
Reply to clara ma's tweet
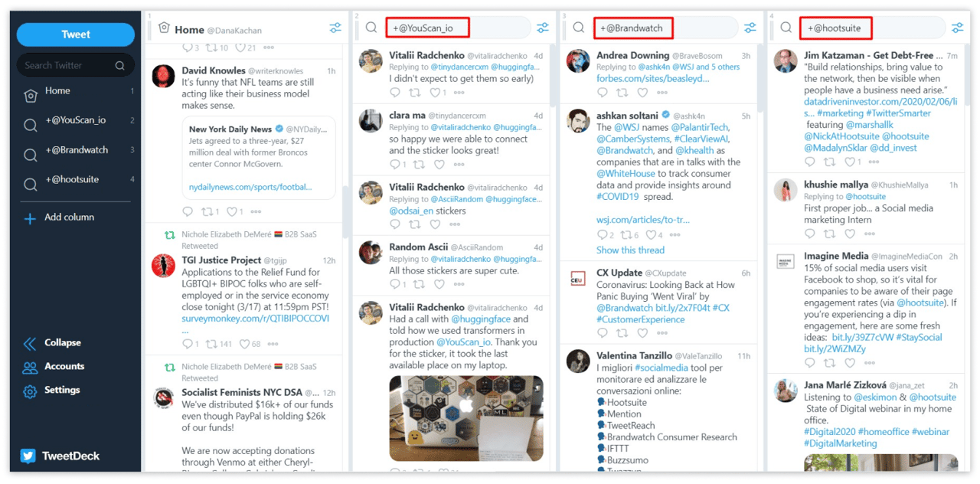click(396, 164)
